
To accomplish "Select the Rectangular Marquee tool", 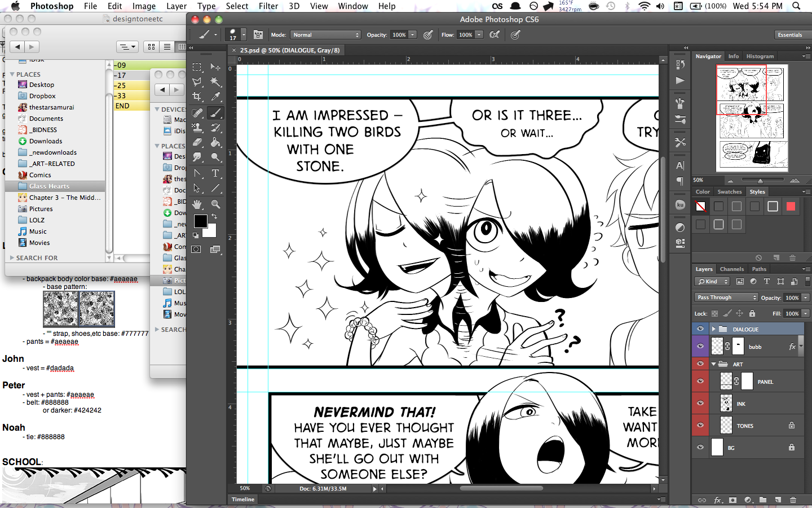I will coord(197,67).
